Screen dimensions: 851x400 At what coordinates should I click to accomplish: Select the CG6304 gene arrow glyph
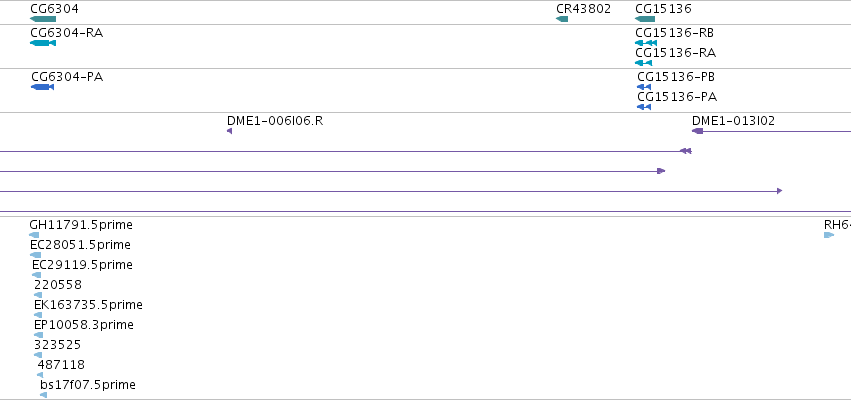pos(43,19)
